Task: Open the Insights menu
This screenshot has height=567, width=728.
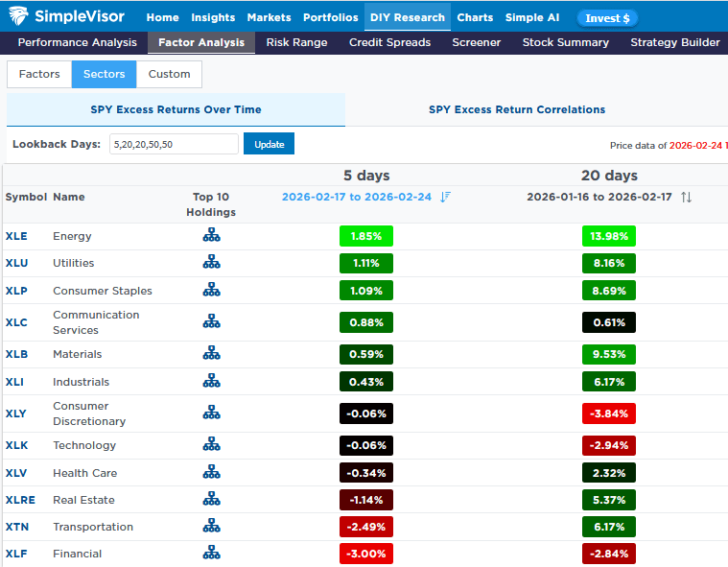Action: coord(213,17)
